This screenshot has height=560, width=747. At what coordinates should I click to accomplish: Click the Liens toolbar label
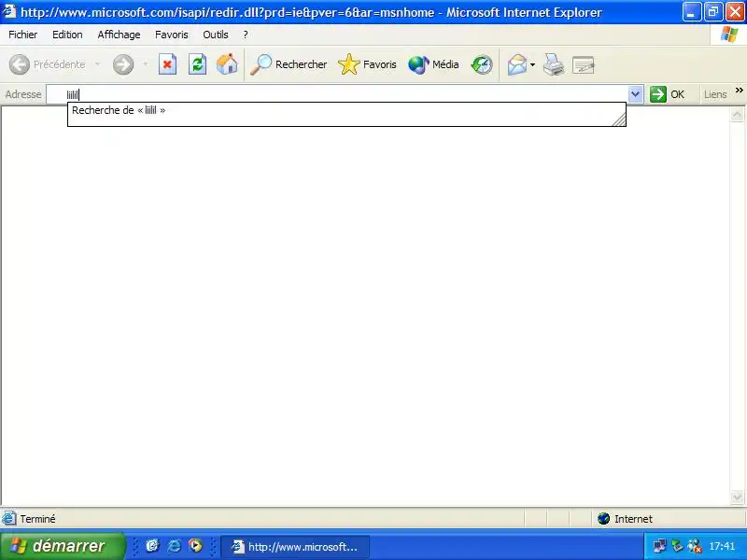[x=715, y=94]
